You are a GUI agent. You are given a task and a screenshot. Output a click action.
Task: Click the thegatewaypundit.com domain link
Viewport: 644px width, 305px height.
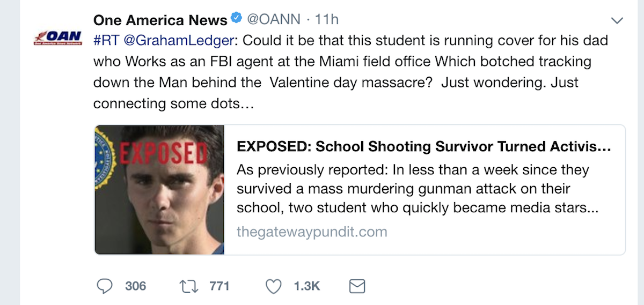[x=312, y=232]
